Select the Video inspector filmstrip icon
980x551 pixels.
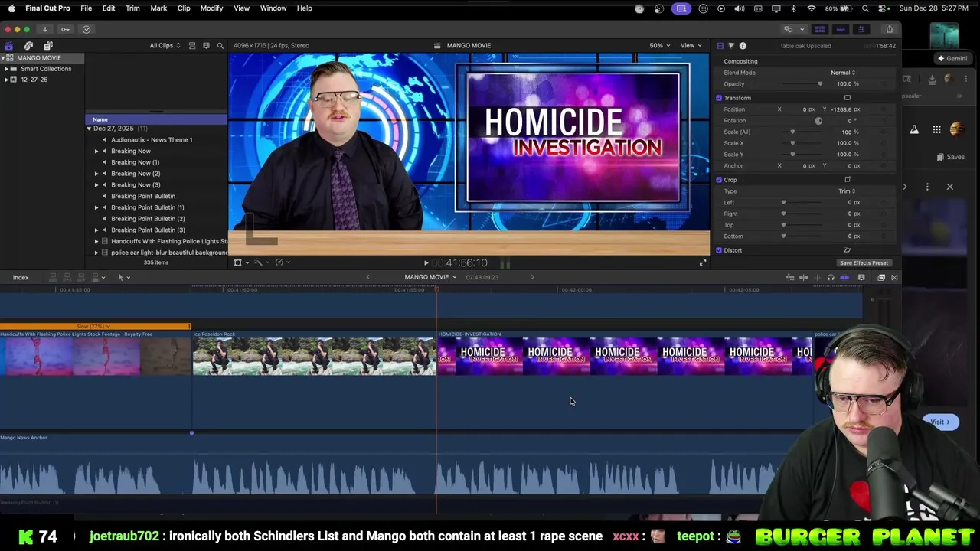720,46
